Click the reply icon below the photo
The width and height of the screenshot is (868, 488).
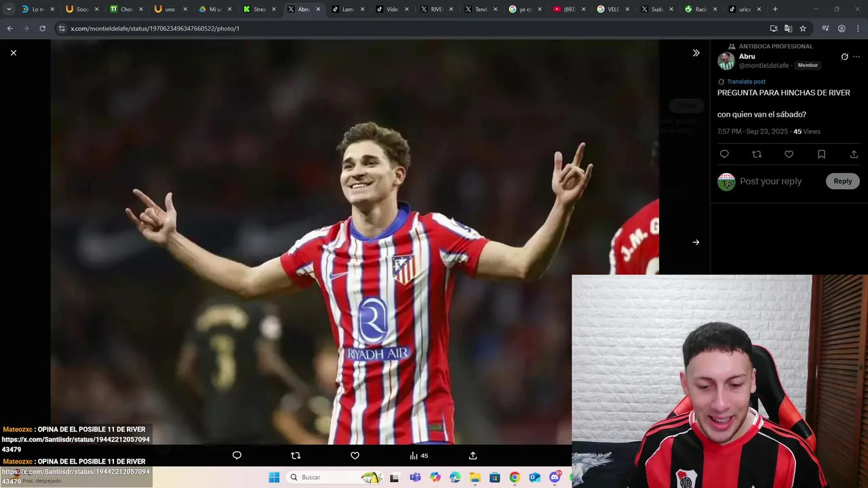pyautogui.click(x=237, y=455)
